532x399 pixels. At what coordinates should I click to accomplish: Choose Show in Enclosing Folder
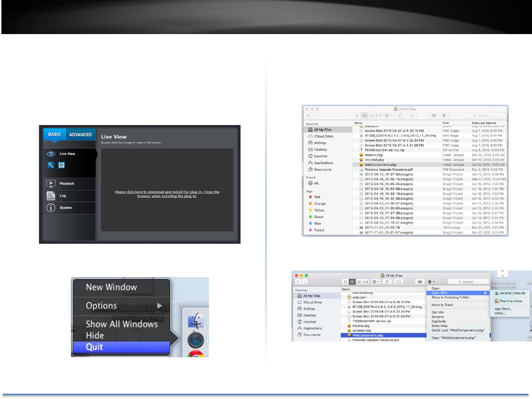(458, 297)
